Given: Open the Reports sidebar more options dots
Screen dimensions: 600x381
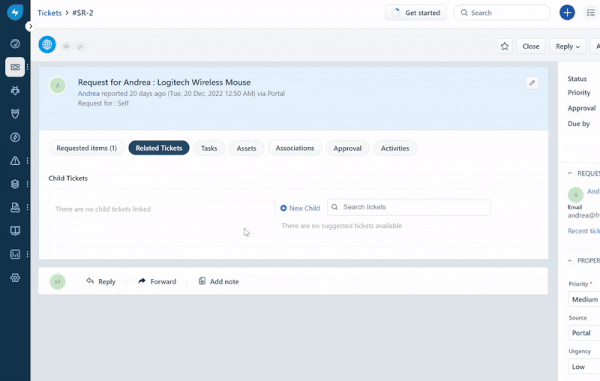Looking at the screenshot, I should (28, 254).
